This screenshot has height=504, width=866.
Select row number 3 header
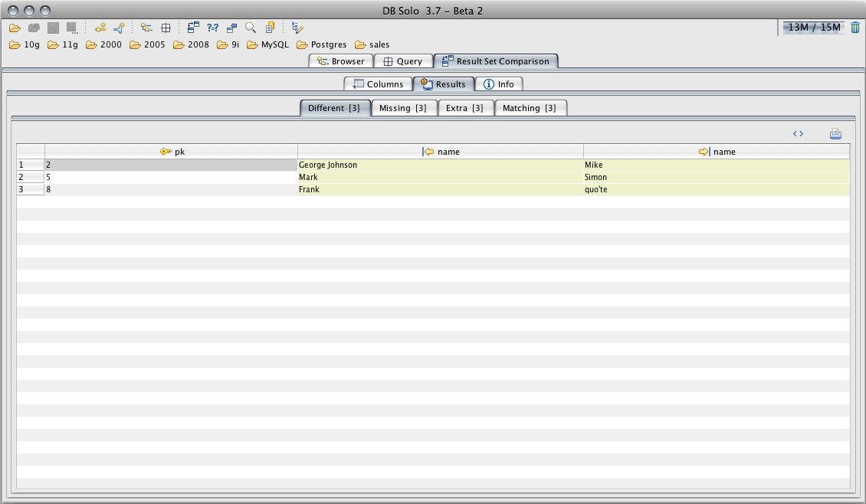coord(31,189)
